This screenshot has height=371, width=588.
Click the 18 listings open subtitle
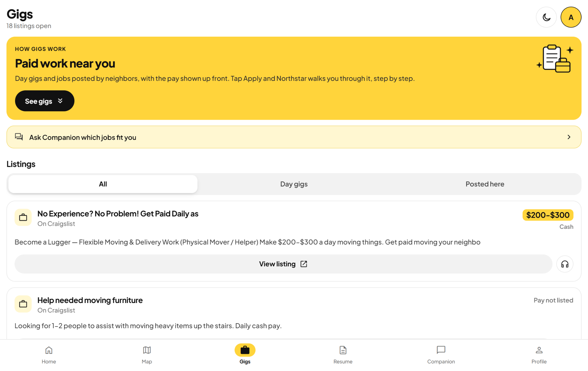coord(29,26)
